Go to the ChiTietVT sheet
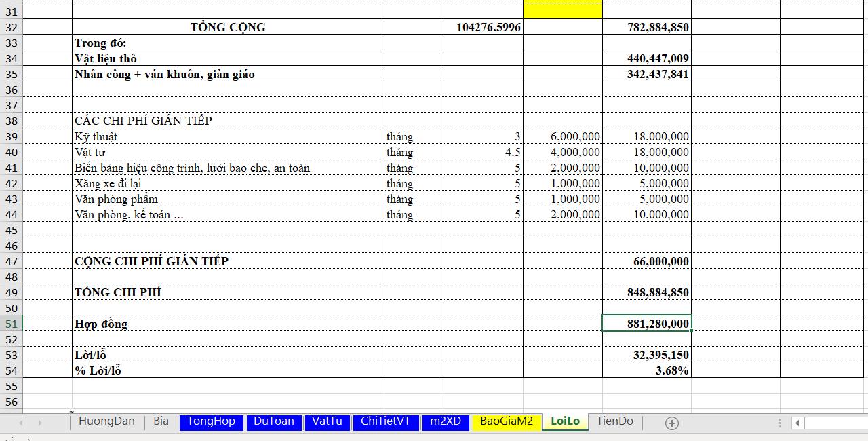This screenshot has width=868, height=441. [x=385, y=421]
